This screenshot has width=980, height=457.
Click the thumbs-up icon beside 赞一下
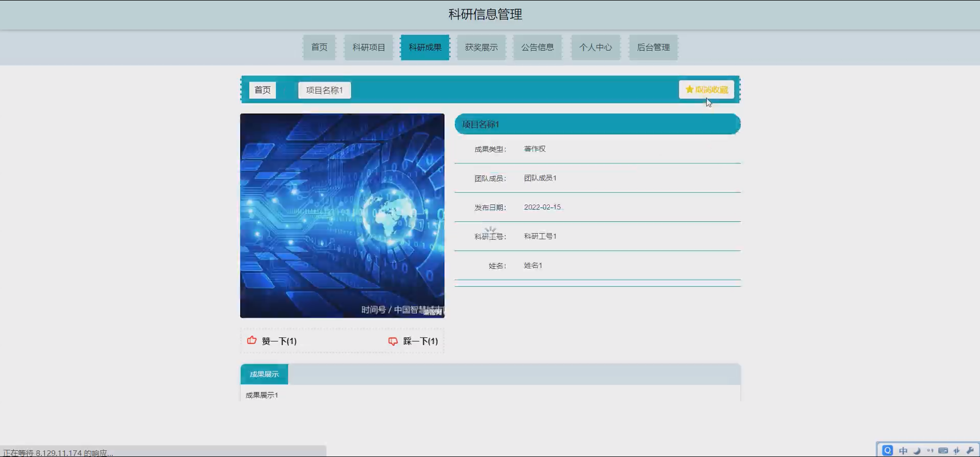[x=251, y=340]
